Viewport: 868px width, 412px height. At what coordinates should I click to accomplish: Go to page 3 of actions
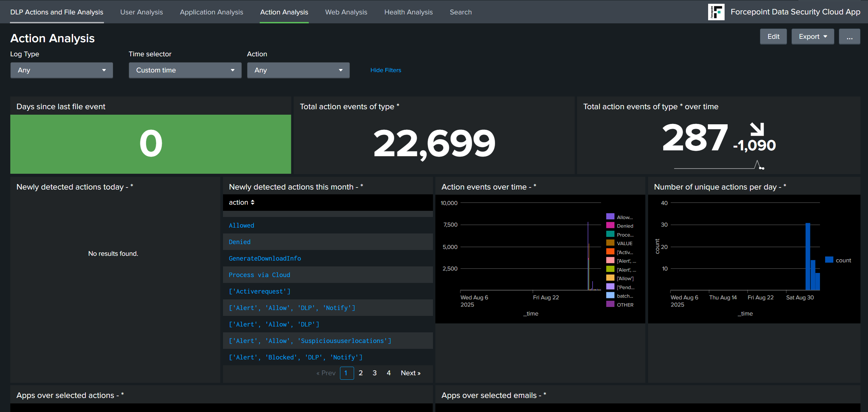(x=375, y=373)
